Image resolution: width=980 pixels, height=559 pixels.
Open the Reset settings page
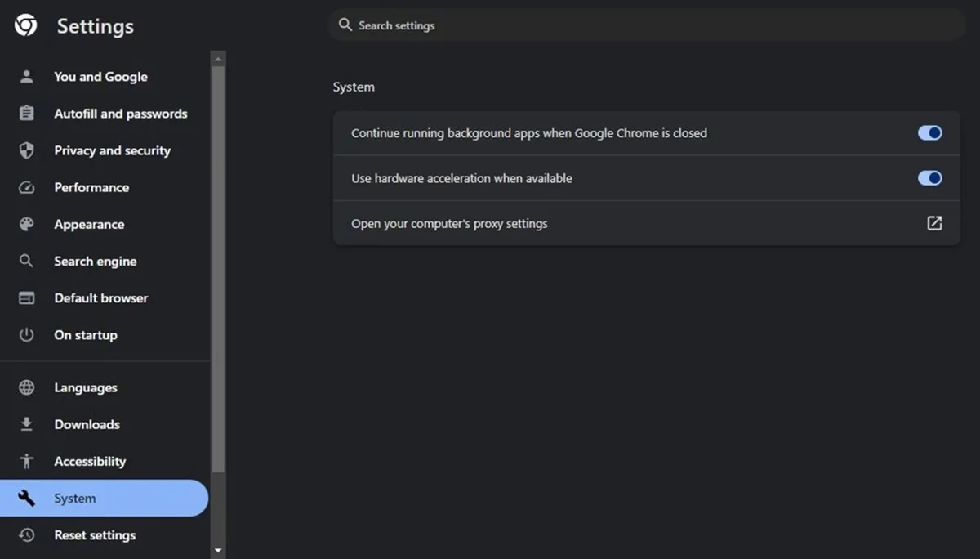click(x=105, y=535)
